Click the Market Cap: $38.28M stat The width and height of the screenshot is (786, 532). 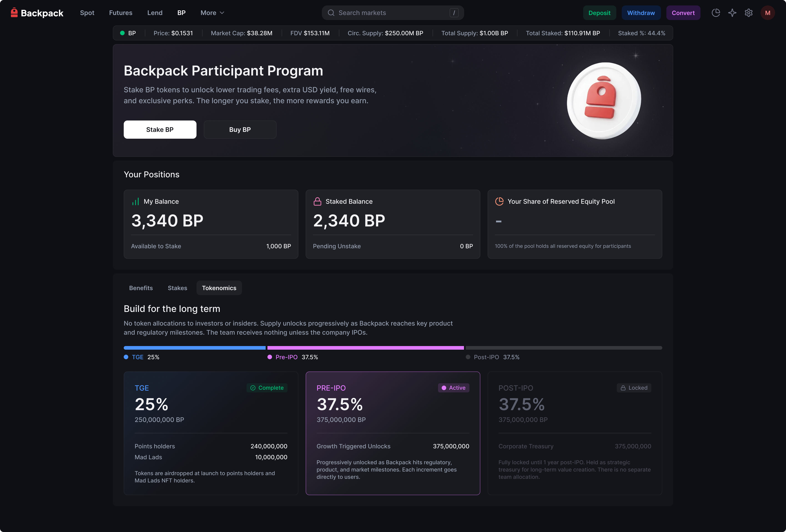[x=242, y=33]
